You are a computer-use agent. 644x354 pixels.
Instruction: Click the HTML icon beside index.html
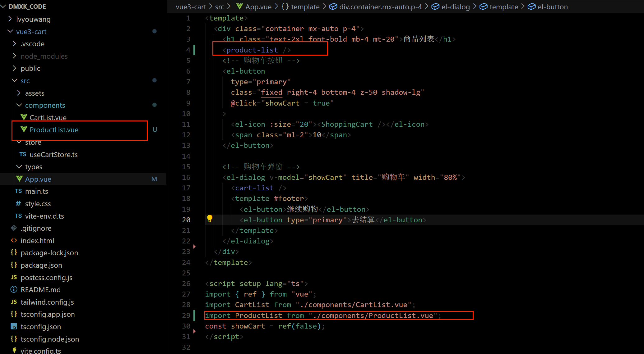(x=14, y=240)
